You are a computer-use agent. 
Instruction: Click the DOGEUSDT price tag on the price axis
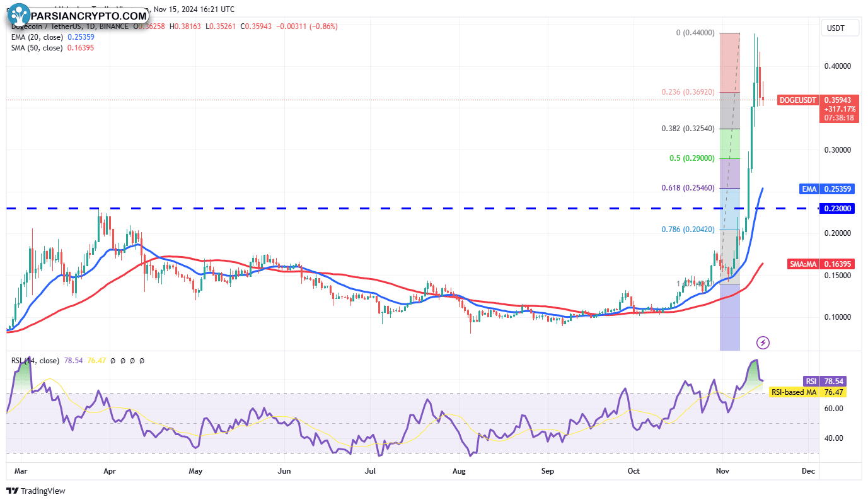[798, 100]
